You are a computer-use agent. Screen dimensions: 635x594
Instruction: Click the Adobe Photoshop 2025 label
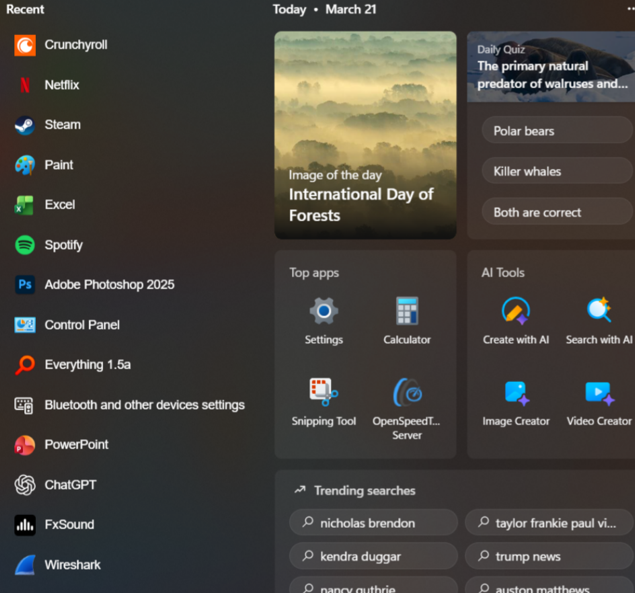[x=109, y=285]
